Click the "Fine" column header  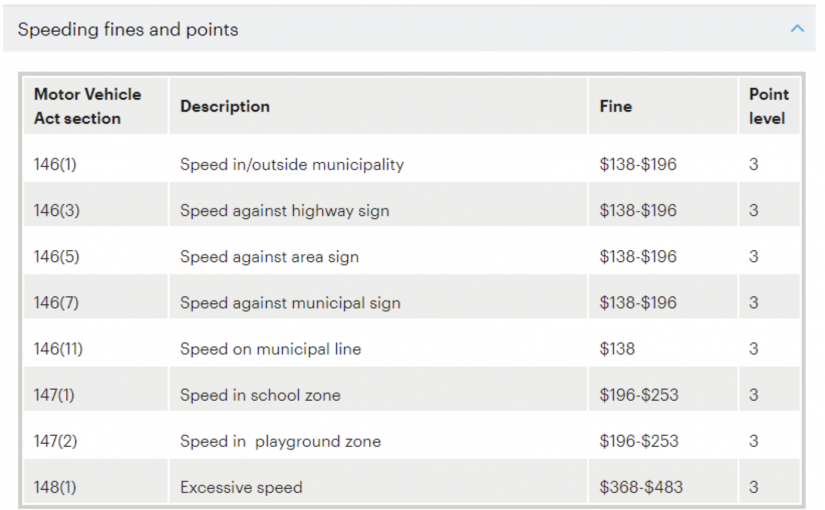click(616, 106)
